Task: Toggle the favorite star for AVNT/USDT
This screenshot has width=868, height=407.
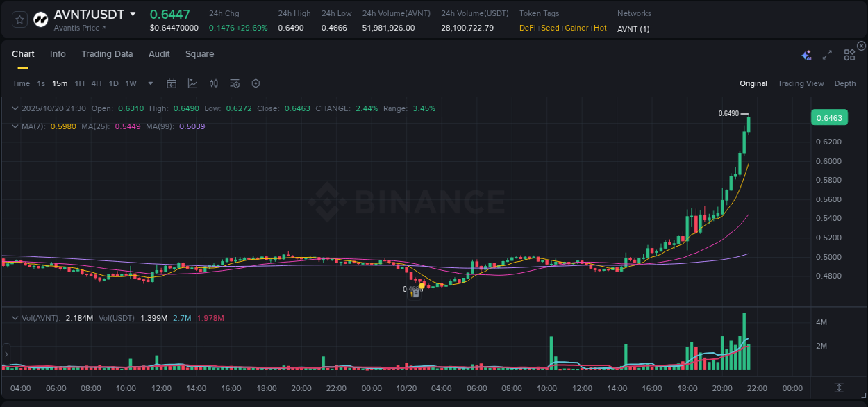Action: 19,19
